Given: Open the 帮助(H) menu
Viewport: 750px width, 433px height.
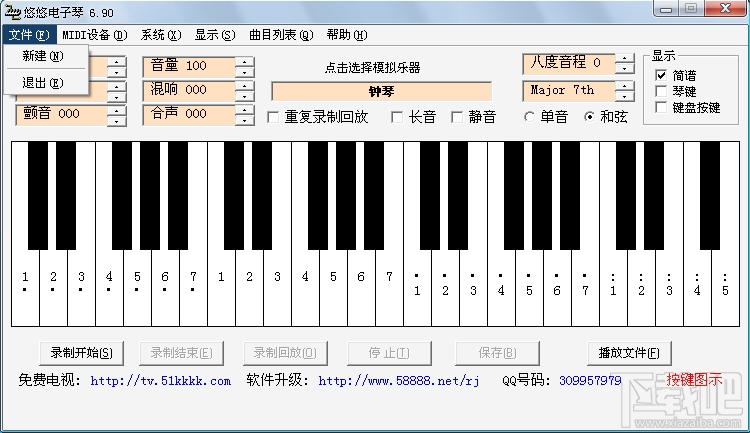Looking at the screenshot, I should click(x=347, y=35).
